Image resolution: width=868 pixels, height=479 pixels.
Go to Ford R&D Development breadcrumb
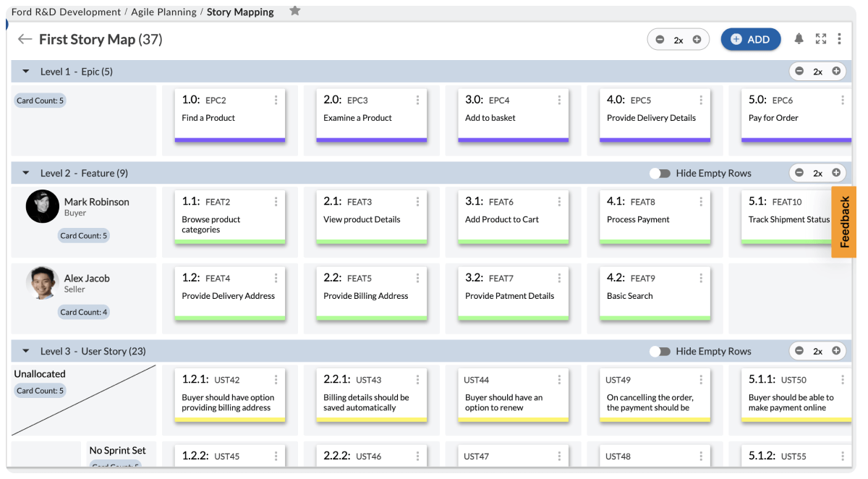click(66, 12)
